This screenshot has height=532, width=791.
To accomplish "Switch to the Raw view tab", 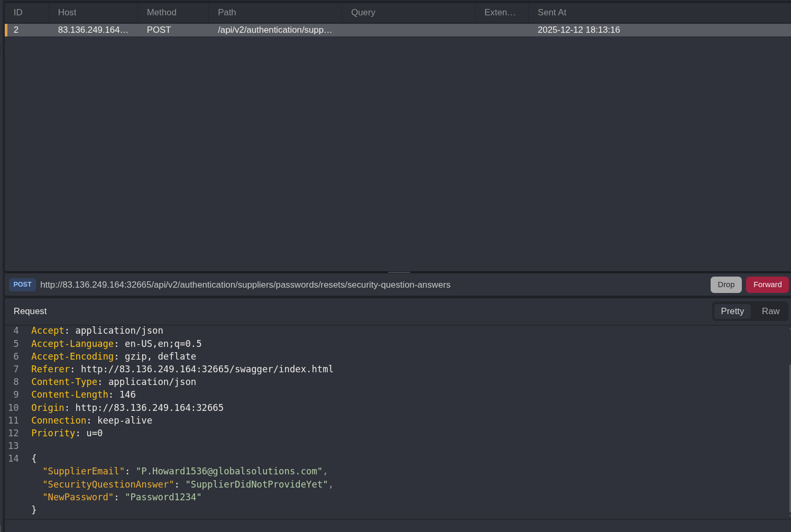I will 770,311.
